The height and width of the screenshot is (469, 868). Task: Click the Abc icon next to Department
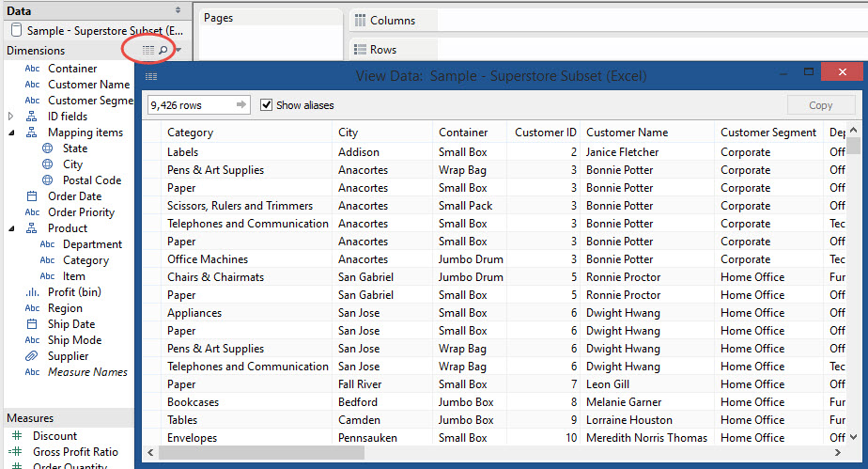[47, 244]
